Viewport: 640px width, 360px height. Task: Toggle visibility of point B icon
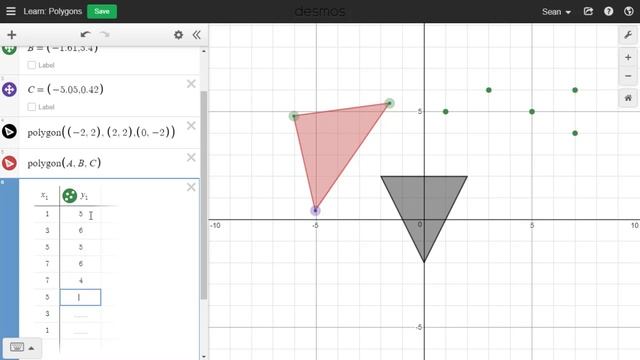[9, 50]
